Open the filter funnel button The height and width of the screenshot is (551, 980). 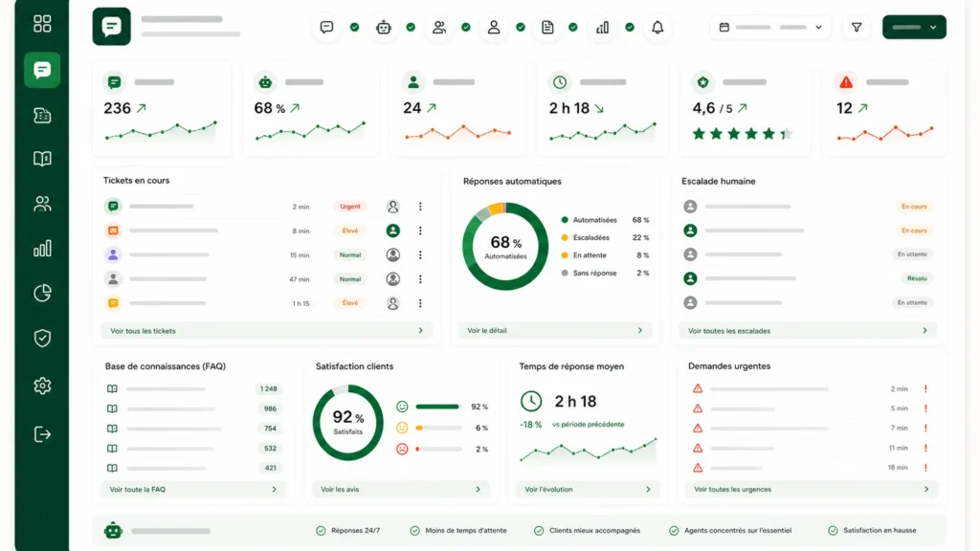click(x=857, y=28)
